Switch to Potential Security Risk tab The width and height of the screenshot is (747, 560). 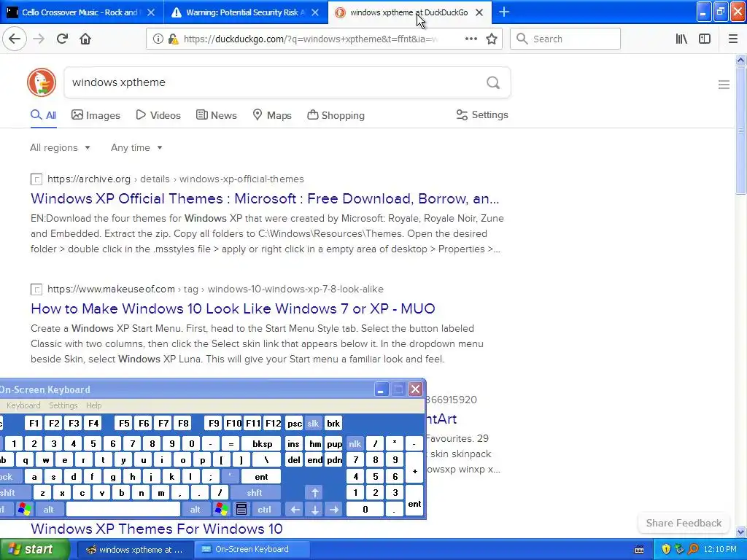pyautogui.click(x=245, y=12)
